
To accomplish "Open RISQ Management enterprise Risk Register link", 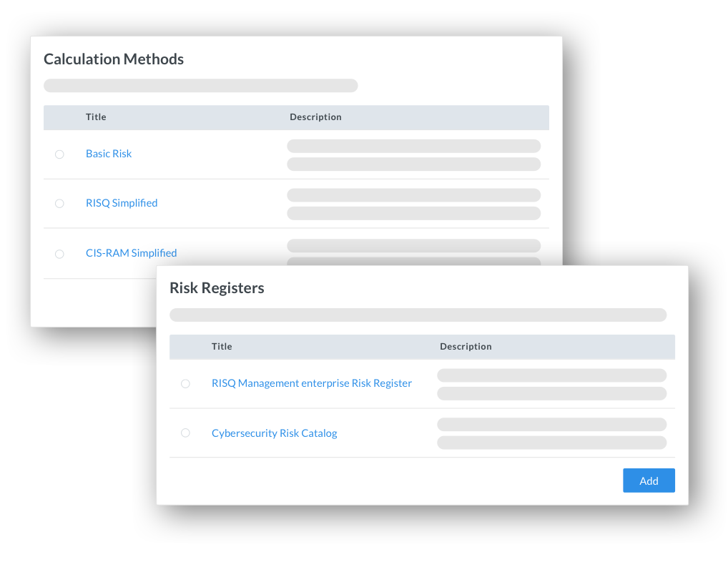I will [312, 383].
